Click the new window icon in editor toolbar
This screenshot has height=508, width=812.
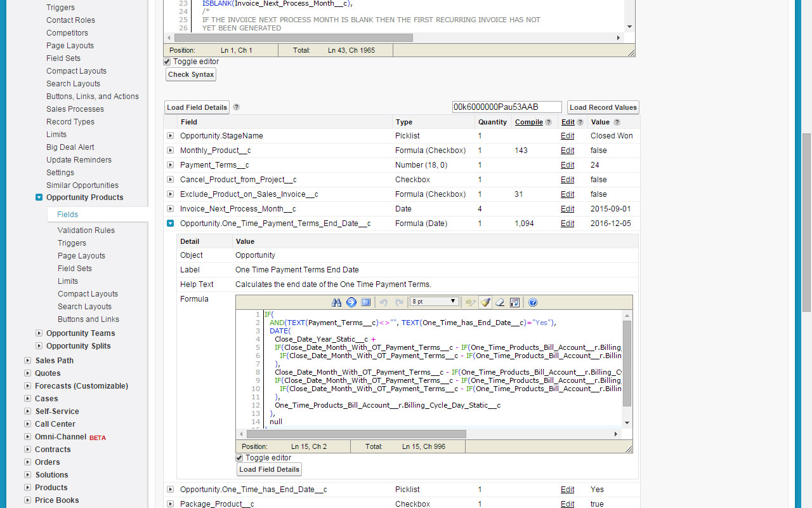[x=514, y=302]
